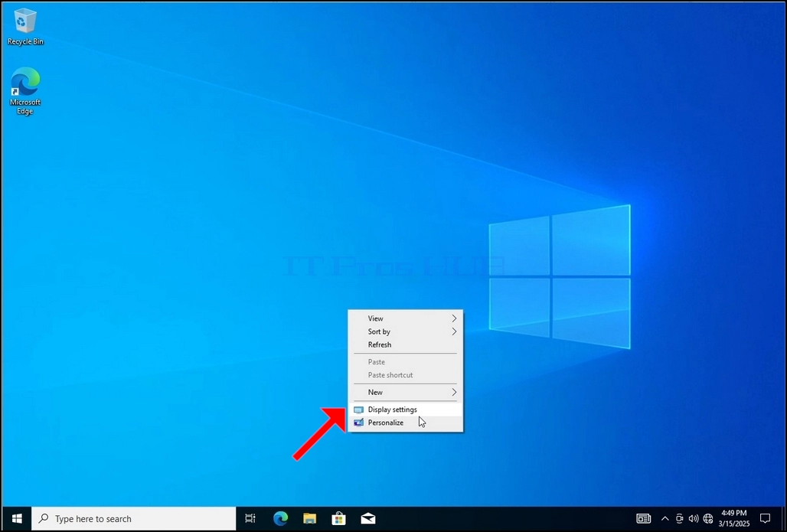This screenshot has width=787, height=532.
Task: Click the Meet Now tray icon
Action: [x=680, y=518]
